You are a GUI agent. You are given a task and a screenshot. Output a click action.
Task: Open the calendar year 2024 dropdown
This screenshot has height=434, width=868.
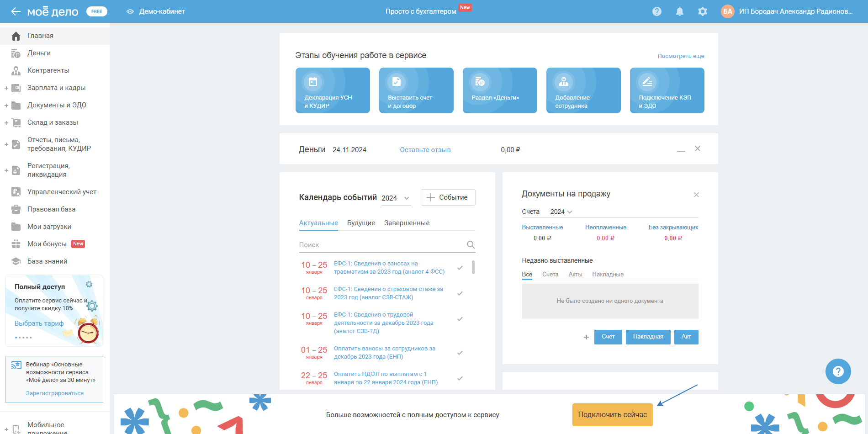(396, 198)
